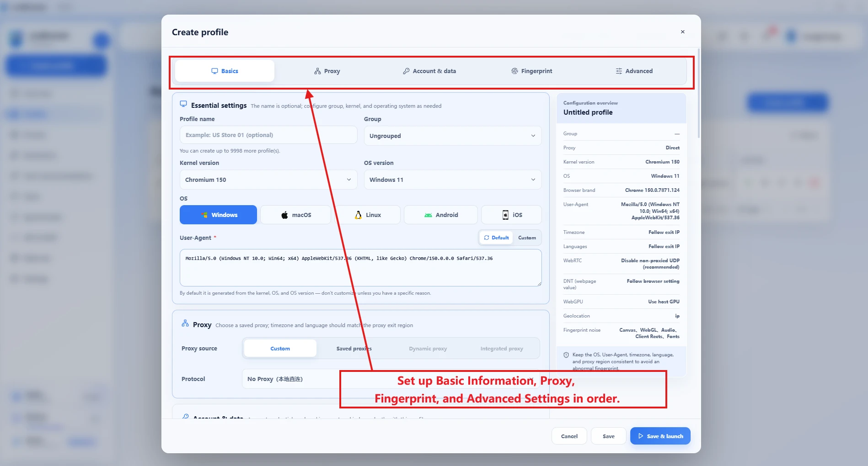Viewport: 868px width, 466px height.
Task: Select Linux as the OS
Action: (x=368, y=215)
